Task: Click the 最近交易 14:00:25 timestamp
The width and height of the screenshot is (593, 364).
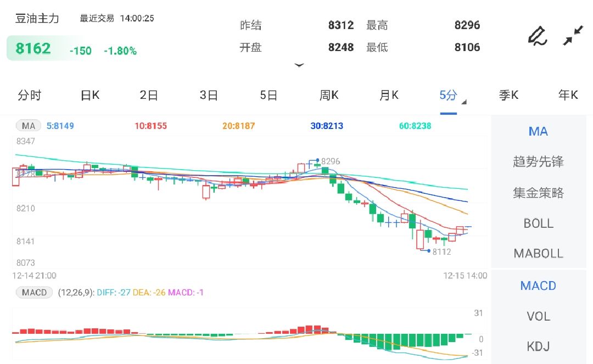Action: coord(117,18)
